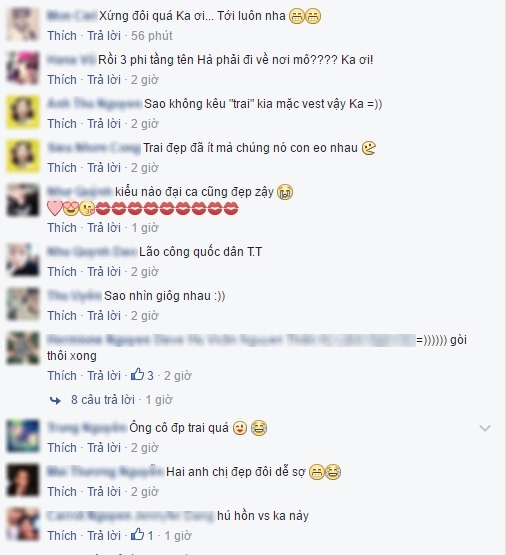The height and width of the screenshot is (555, 506).
Task: Click the blurred commenter name before Ông cô
Action: click(87, 428)
